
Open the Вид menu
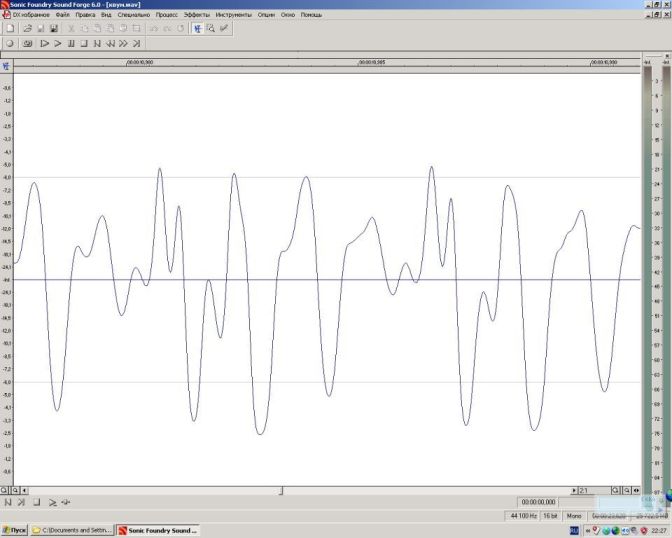click(106, 15)
